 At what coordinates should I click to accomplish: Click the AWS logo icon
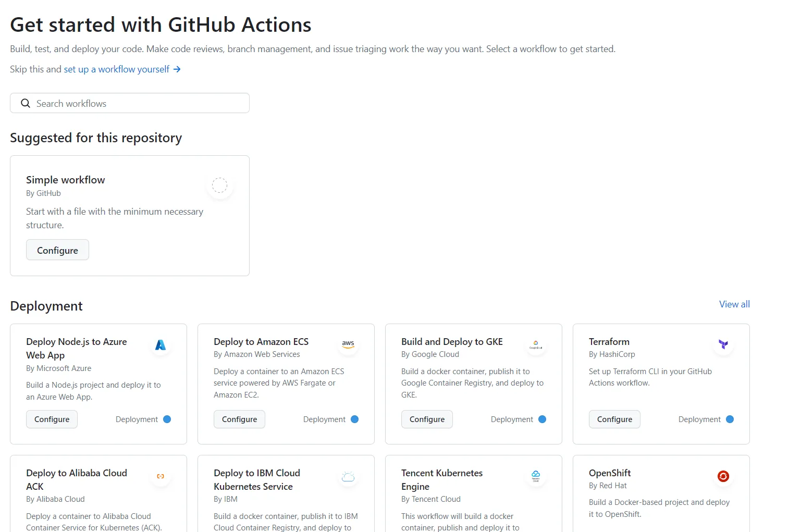click(x=348, y=344)
